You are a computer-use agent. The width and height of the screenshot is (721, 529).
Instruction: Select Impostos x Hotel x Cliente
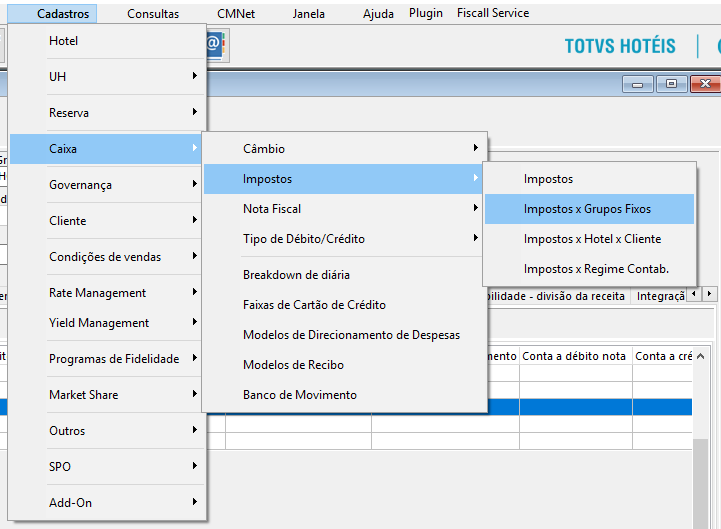tap(589, 239)
